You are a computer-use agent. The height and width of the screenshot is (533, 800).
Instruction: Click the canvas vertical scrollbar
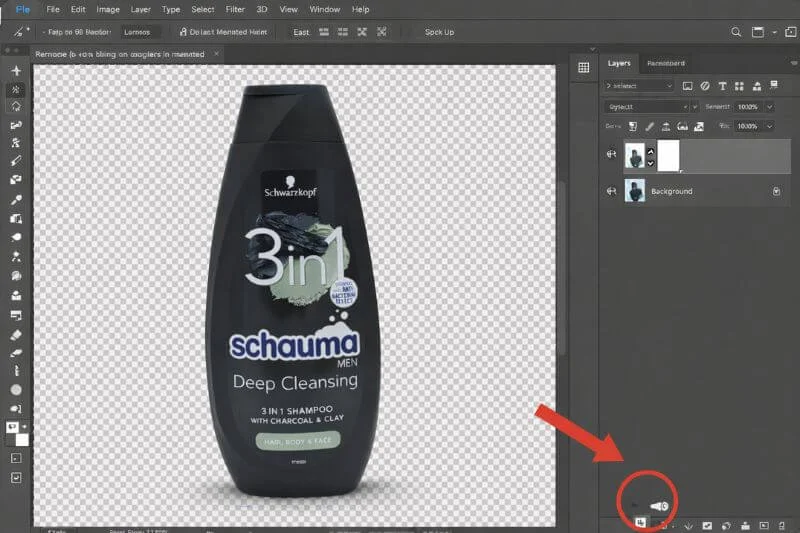click(x=562, y=269)
